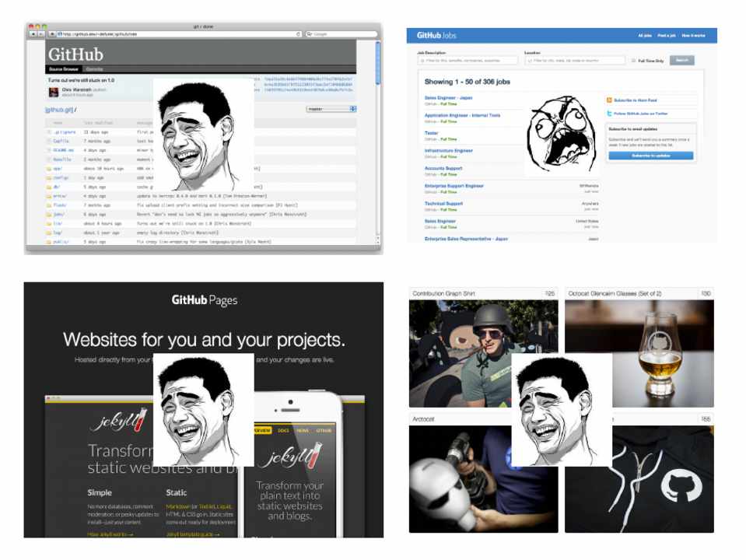Click the app/ folder icon in file list
Viewport: 746px width, 560px height.
coord(48,167)
